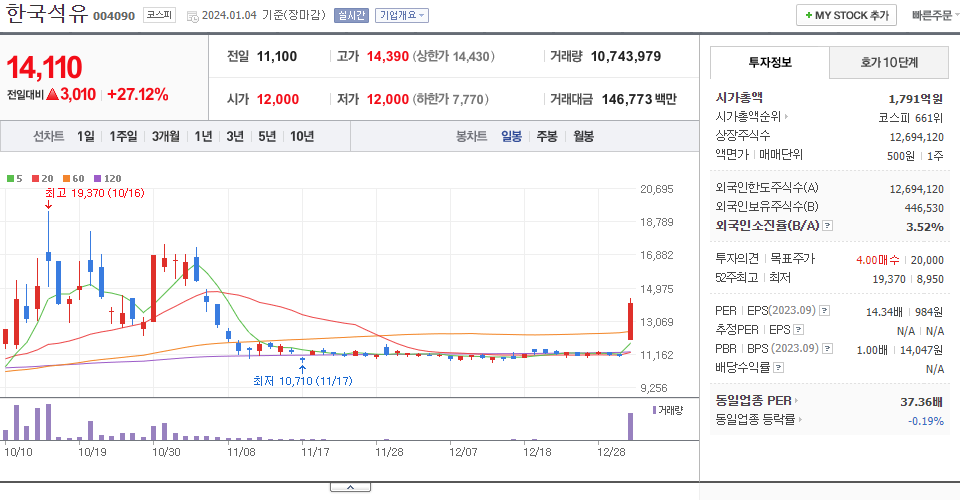Click the arrow next to 동일업종 PER

coord(796,401)
